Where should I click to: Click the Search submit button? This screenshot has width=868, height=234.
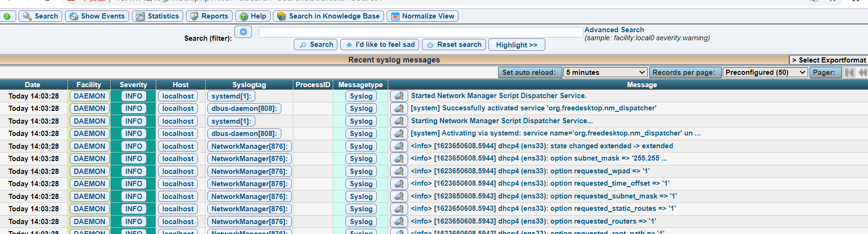[x=316, y=45]
